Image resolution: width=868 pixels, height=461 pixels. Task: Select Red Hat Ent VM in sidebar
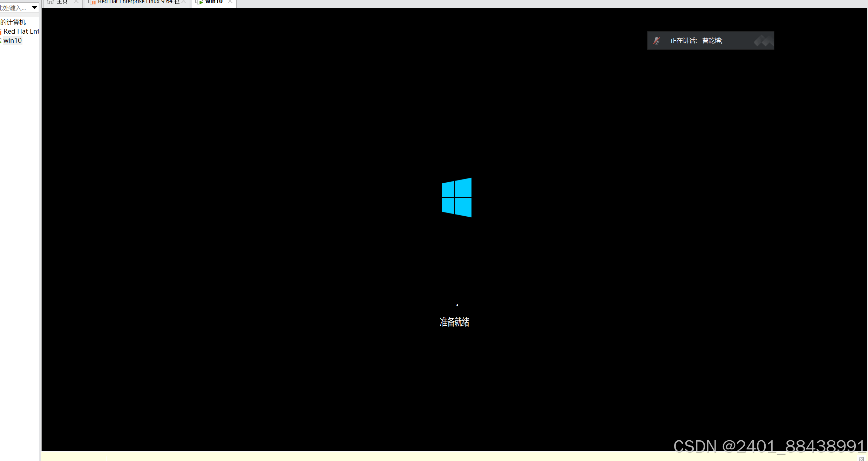pyautogui.click(x=20, y=31)
